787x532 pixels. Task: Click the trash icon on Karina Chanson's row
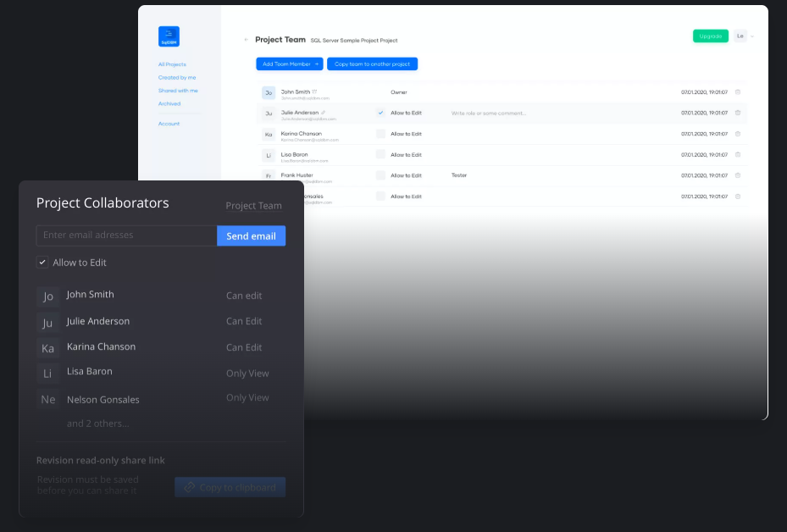click(x=737, y=134)
